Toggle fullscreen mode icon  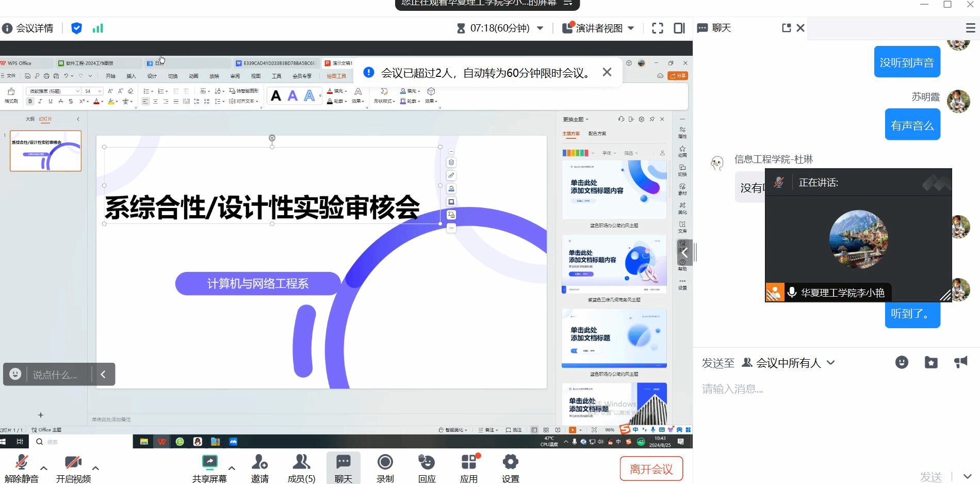point(658,28)
